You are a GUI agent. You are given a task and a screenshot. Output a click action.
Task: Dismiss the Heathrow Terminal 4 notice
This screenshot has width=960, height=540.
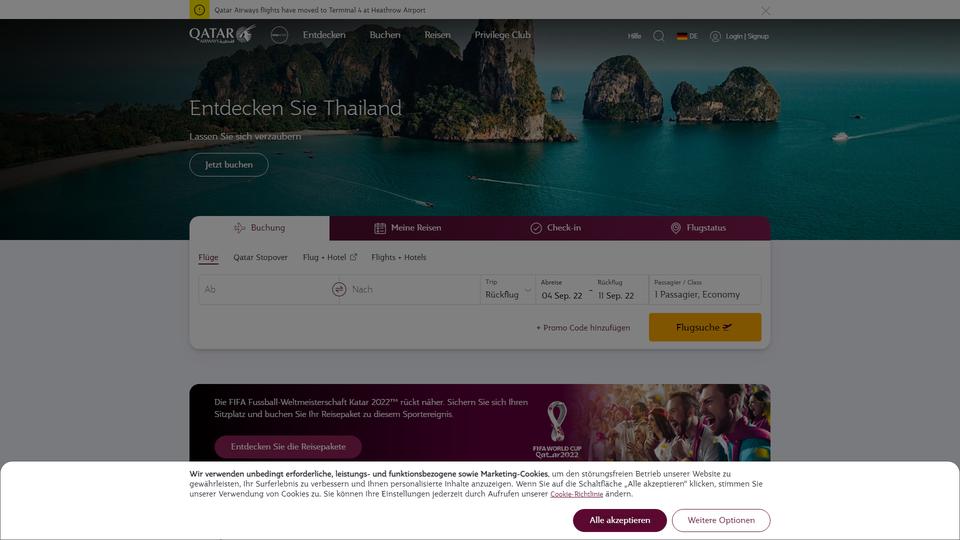click(765, 10)
